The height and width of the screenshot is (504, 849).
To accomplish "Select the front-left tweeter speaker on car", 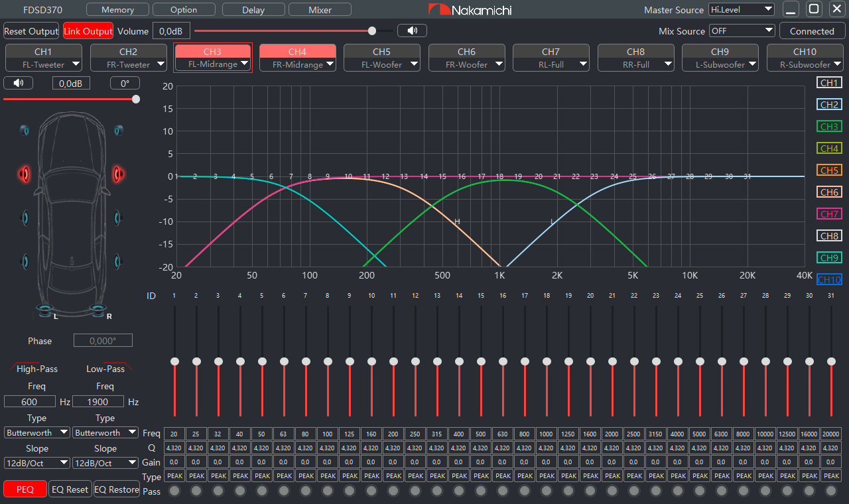I will (x=25, y=130).
